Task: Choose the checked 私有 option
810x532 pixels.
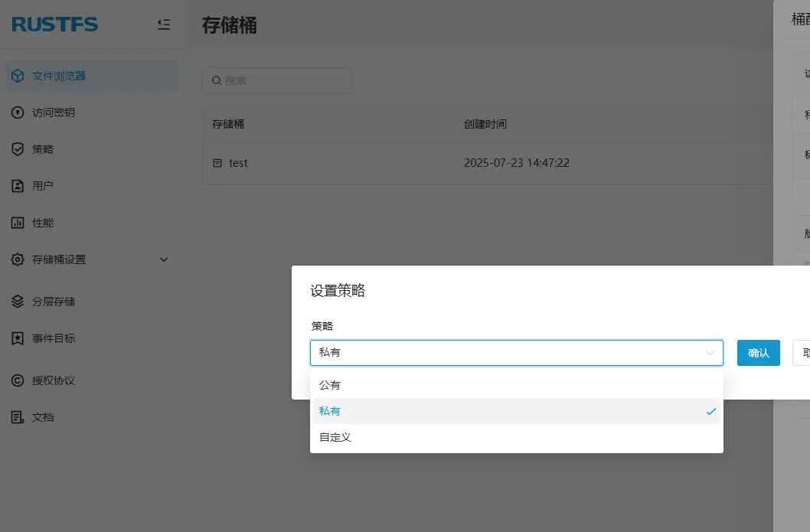Action: pyautogui.click(x=330, y=411)
